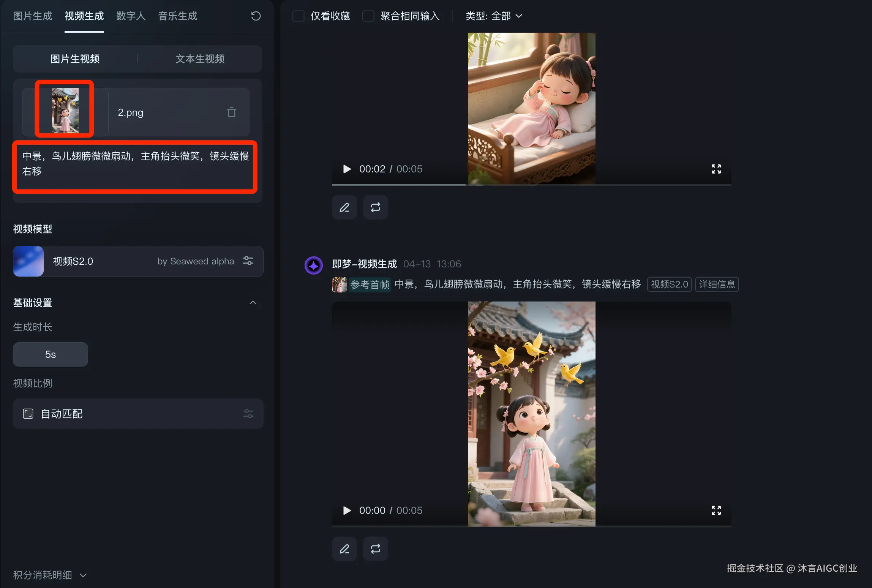Viewport: 872px width, 588px height.
Task: Click the sleeping girl video progress bar
Action: point(532,185)
